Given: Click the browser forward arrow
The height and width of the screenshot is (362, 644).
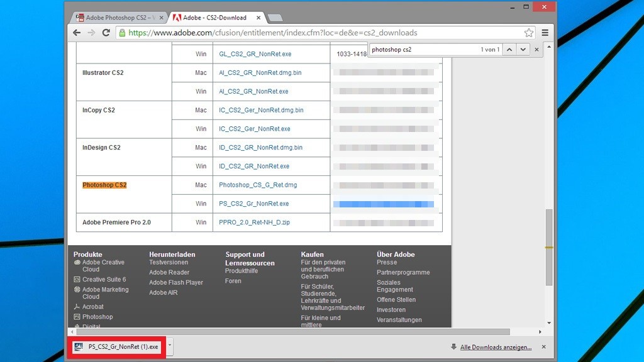Looking at the screenshot, I should coord(91,33).
